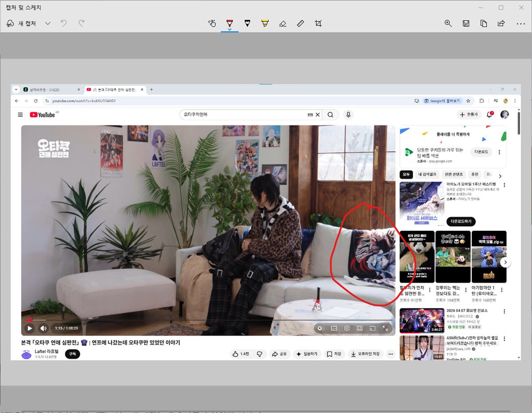The width and height of the screenshot is (532, 413).
Task: Clear the YouTube search text with X
Action: 317,115
